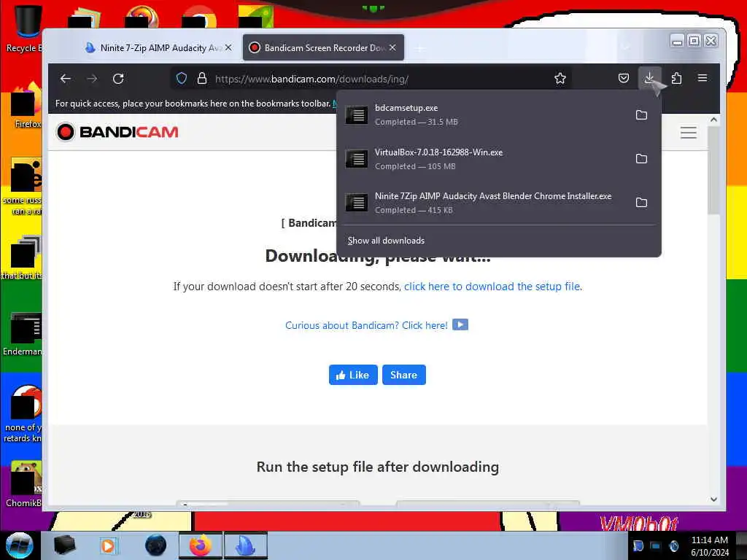
Task: Close the Ninite tab
Action: pos(228,47)
